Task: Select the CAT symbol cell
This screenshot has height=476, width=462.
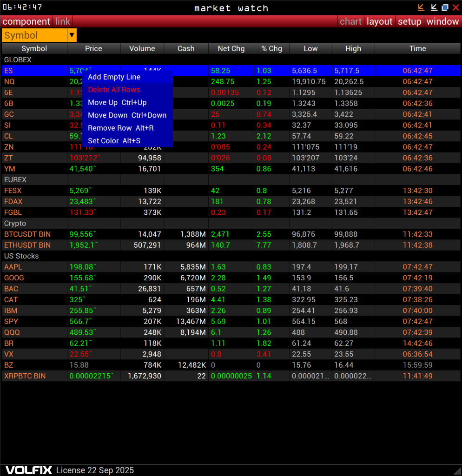Action: click(x=34, y=300)
